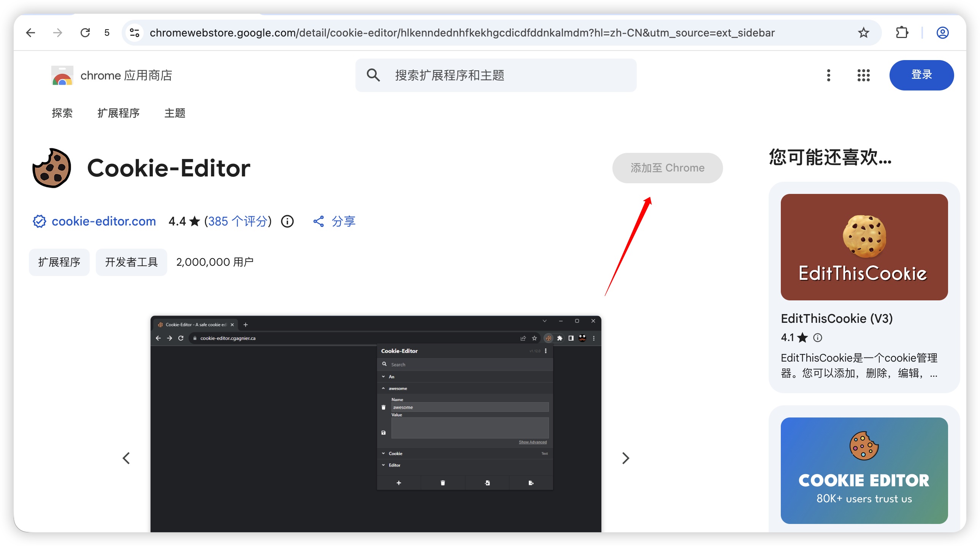Click the verified publisher badge icon
Screen dimensions: 980x546
pyautogui.click(x=39, y=221)
